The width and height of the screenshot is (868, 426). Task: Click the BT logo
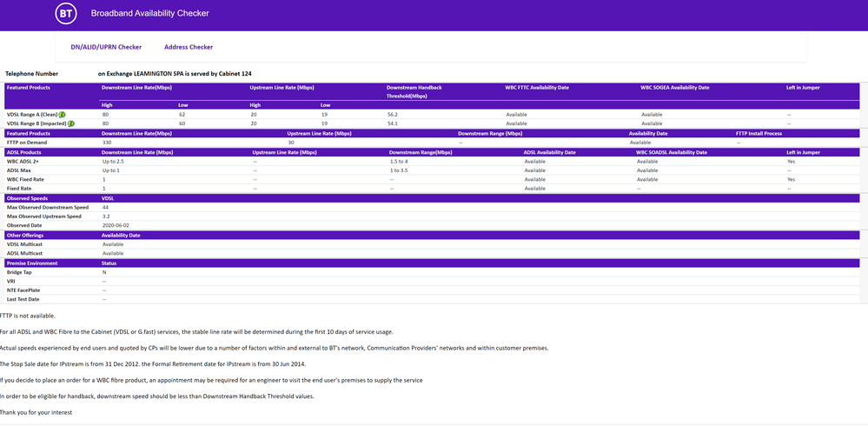pyautogui.click(x=66, y=14)
